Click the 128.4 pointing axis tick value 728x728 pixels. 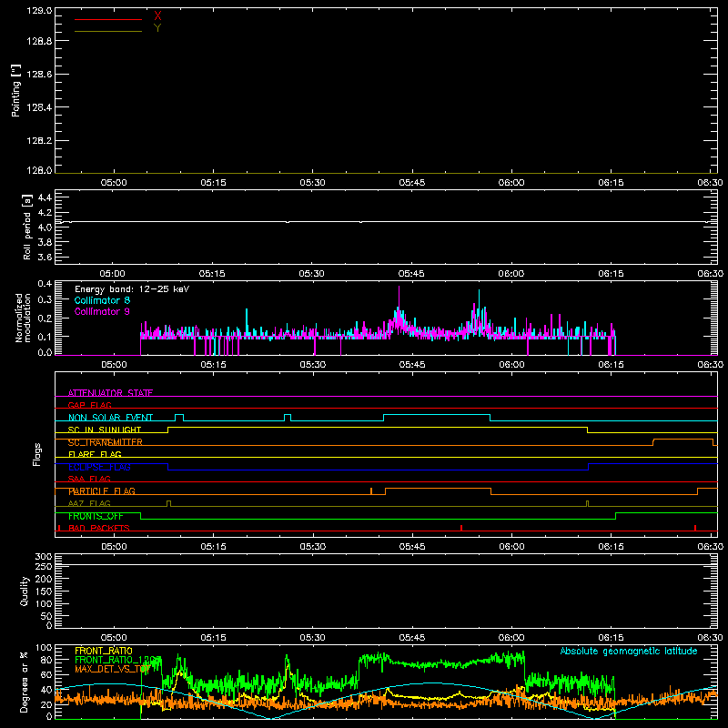click(39, 107)
